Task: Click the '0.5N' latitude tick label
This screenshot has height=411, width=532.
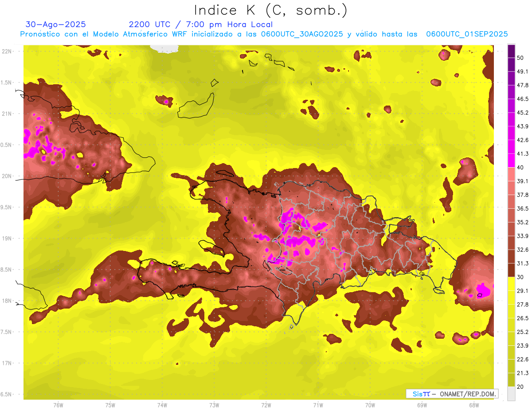Action: (6, 145)
